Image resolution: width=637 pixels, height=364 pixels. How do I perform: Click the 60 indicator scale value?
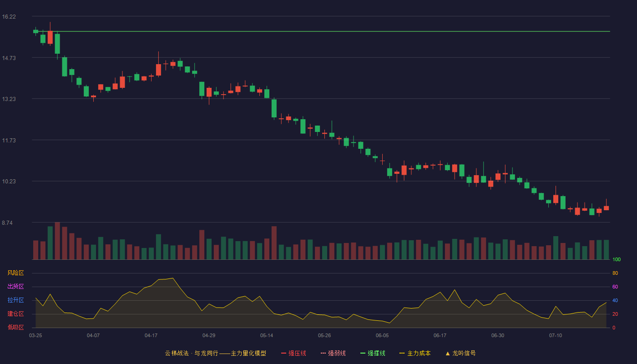[x=615, y=287]
